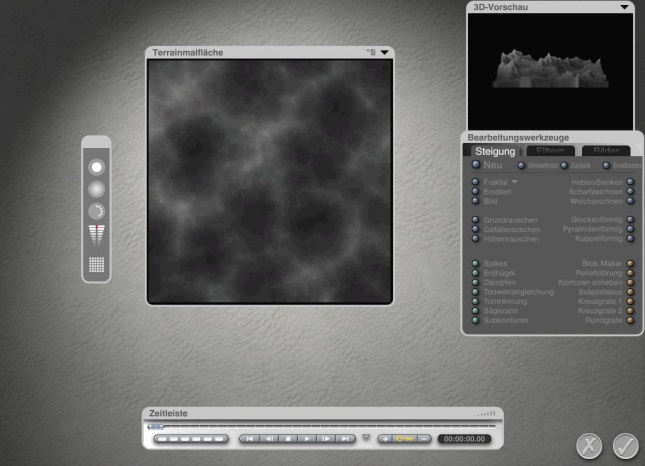This screenshot has height=466, width=645.
Task: Click the Kuppelförmig orb
Action: (630, 238)
